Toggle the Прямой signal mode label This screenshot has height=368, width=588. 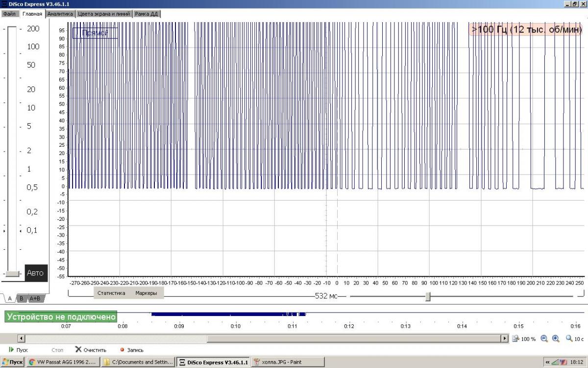click(x=95, y=33)
